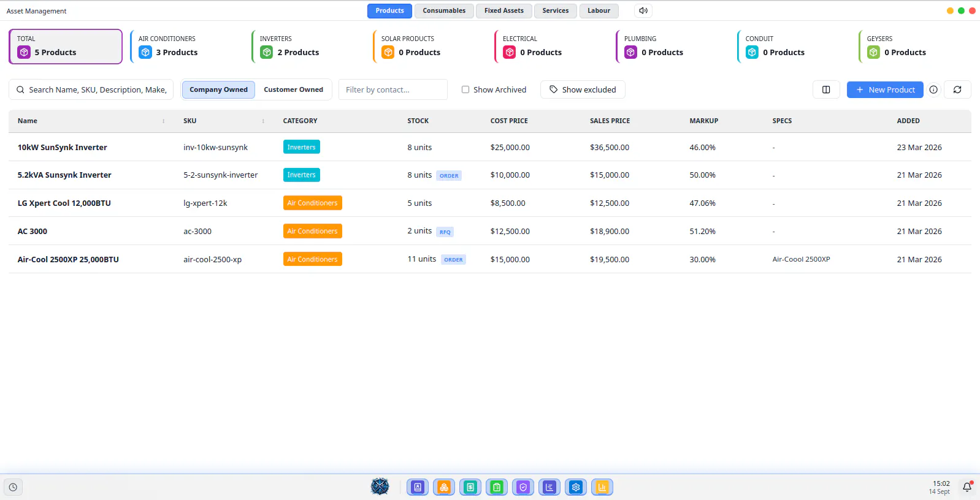Viewport: 980px width, 500px height.
Task: Click the clock history icon in dock corner
Action: click(x=13, y=487)
